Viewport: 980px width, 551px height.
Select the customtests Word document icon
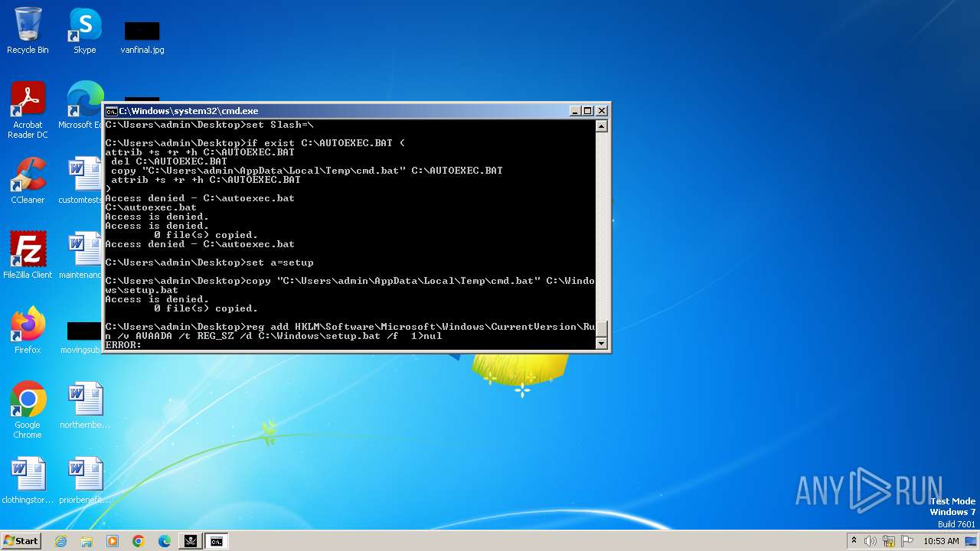[x=84, y=181]
